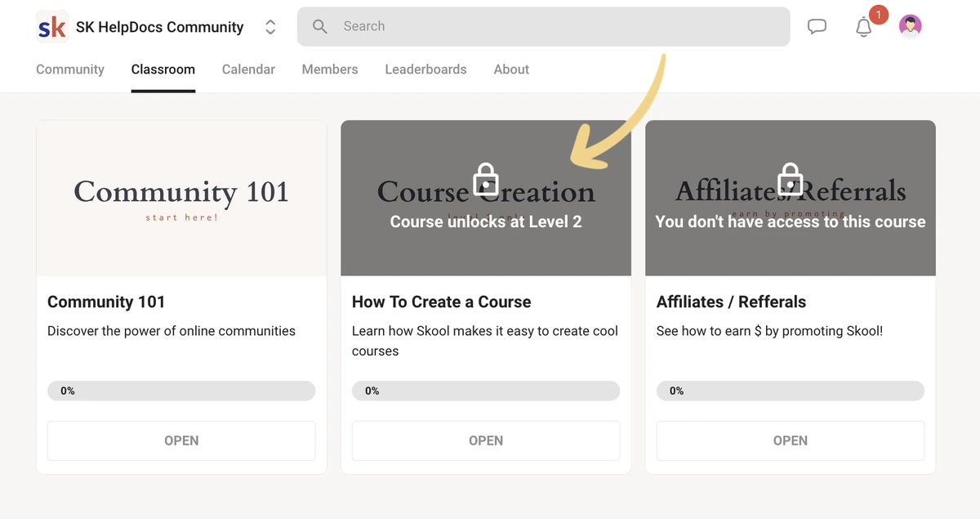Select the Classroom tab

coord(163,69)
